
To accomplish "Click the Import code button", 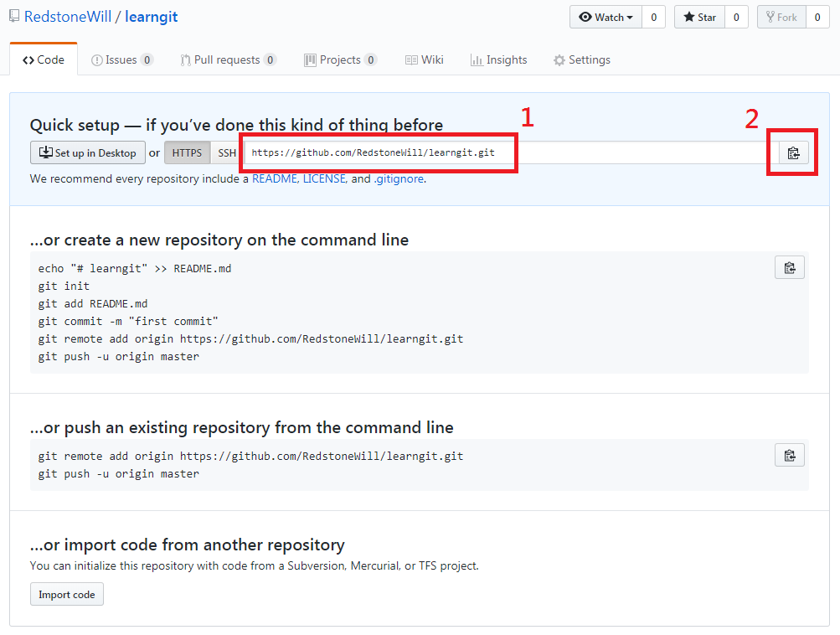I will tap(66, 594).
